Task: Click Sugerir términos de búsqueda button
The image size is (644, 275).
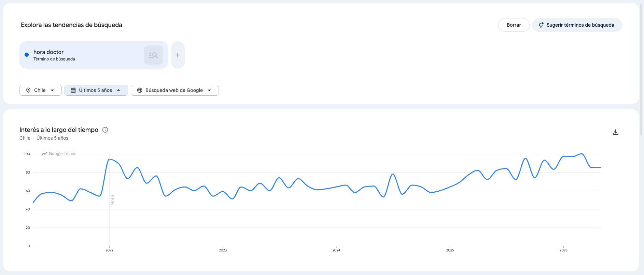Action: tap(577, 25)
